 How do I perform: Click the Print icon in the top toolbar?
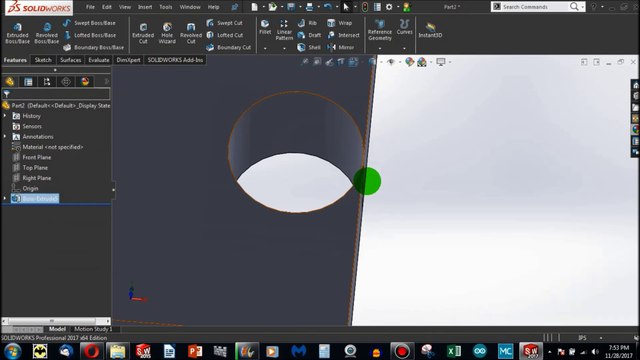coord(309,7)
